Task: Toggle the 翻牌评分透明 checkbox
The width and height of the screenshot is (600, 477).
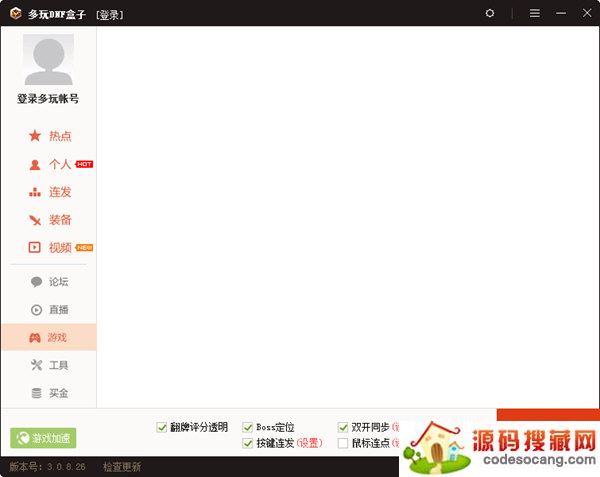Action: coord(161,427)
